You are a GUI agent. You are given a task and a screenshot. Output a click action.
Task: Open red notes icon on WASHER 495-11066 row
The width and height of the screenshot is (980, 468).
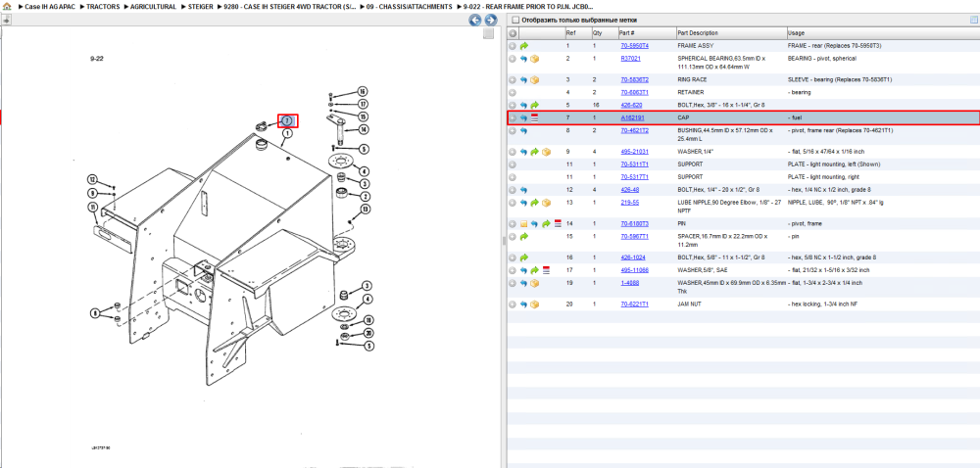click(546, 270)
